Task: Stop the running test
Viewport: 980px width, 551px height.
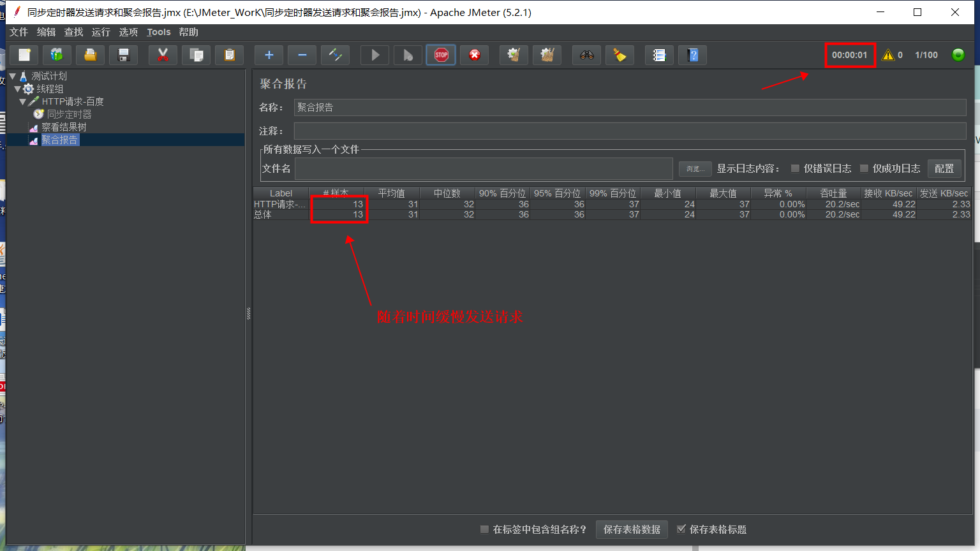Action: click(x=441, y=55)
